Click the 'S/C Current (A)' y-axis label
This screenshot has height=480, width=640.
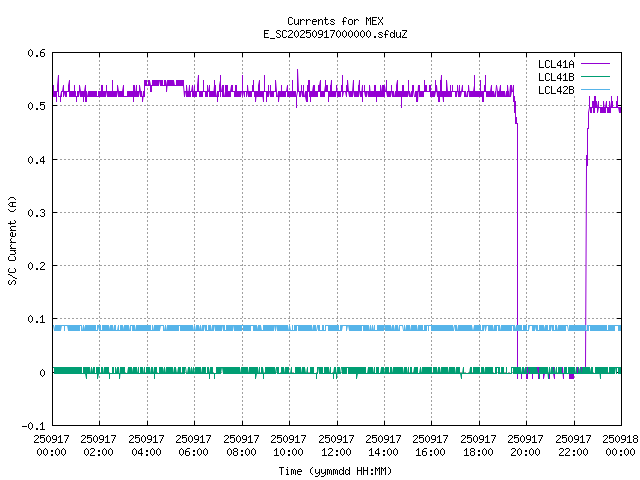(13, 240)
